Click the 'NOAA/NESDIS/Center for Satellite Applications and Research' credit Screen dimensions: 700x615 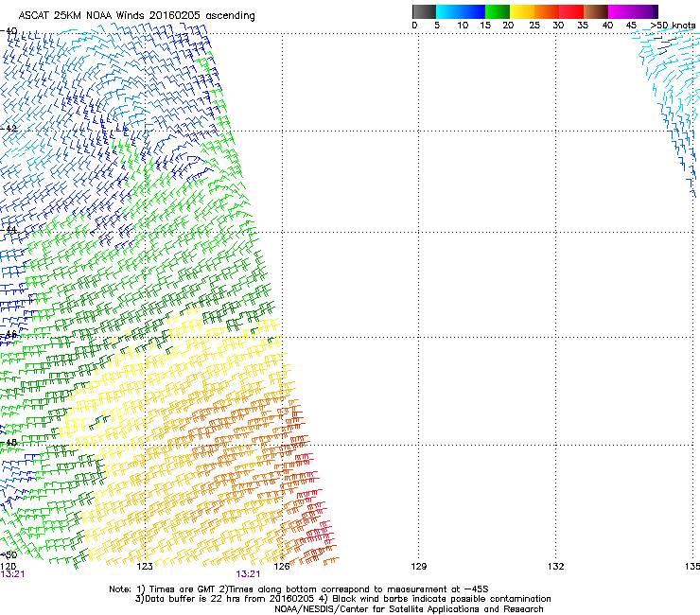409,609
